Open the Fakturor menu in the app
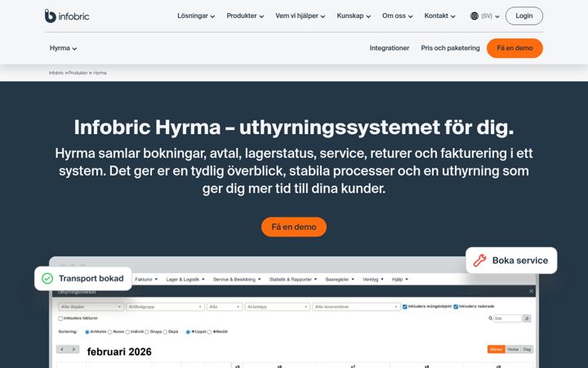Viewport: 588px width, 368px height. pyautogui.click(x=146, y=280)
